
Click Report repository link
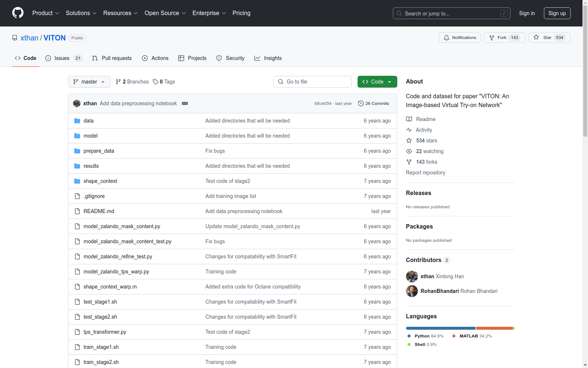click(426, 173)
